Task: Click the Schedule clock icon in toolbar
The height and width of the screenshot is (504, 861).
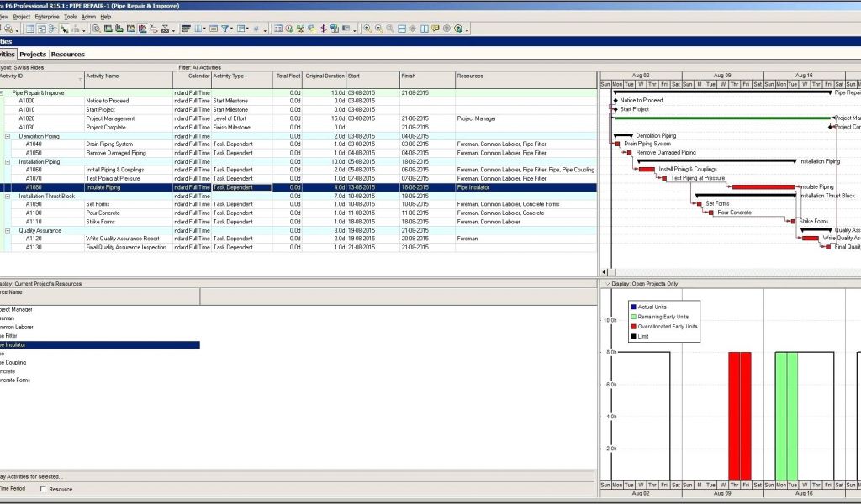Action: [290, 29]
